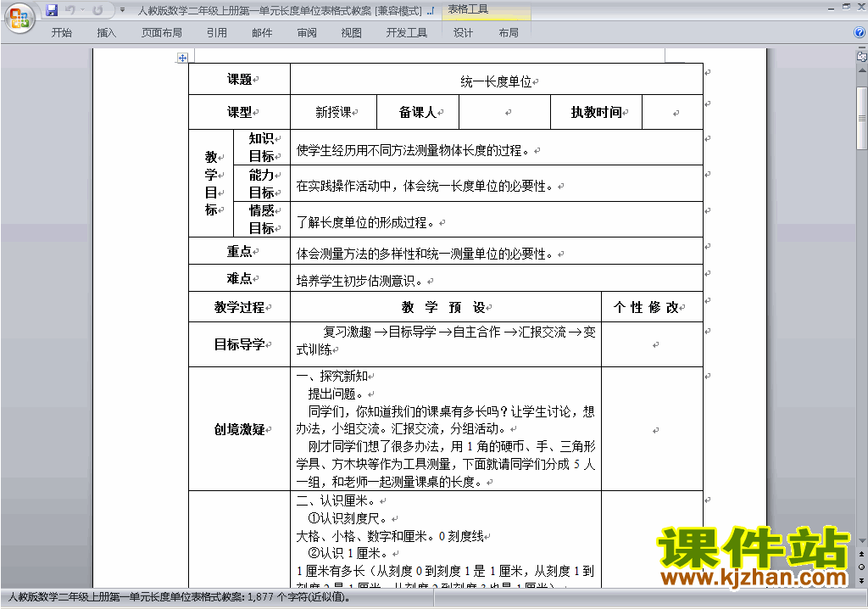Screen dimensions: 868x609
Task: Open the 审阅 ribbon tab
Action: click(x=307, y=33)
